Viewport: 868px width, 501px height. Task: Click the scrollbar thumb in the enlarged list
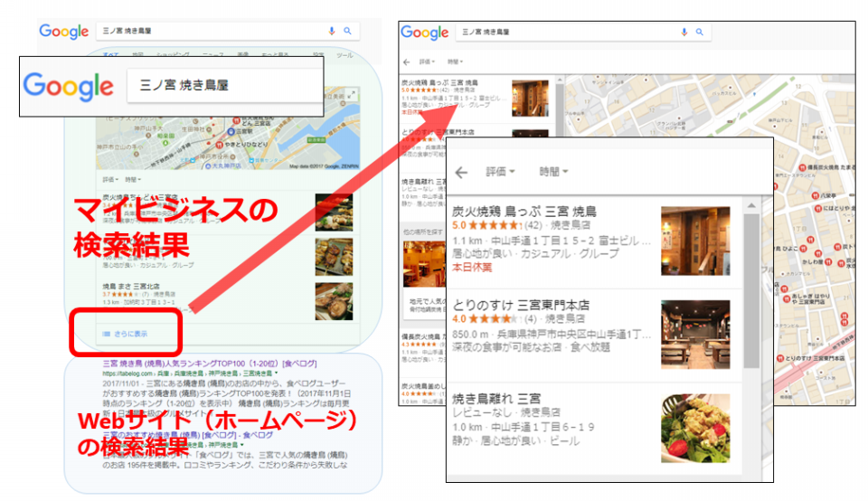751,290
